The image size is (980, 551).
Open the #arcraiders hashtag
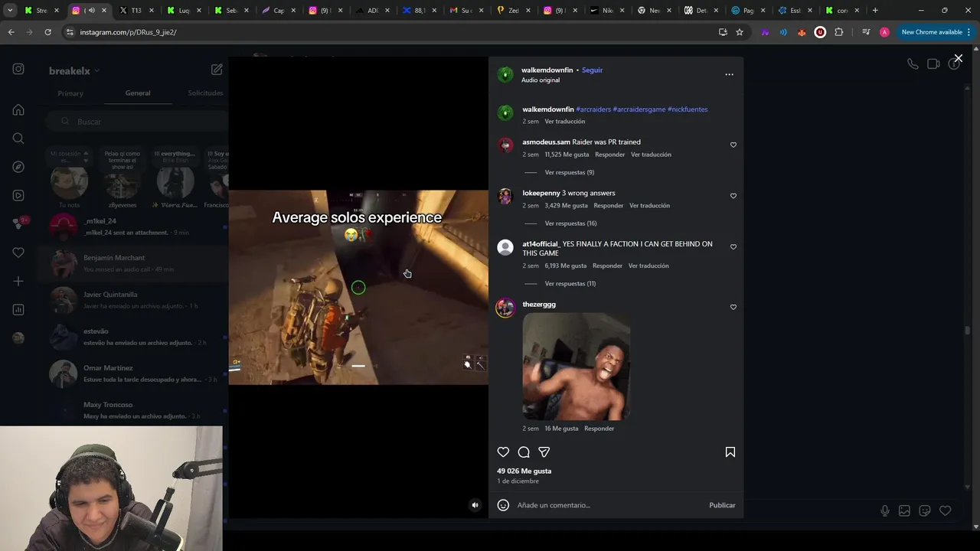click(x=593, y=109)
